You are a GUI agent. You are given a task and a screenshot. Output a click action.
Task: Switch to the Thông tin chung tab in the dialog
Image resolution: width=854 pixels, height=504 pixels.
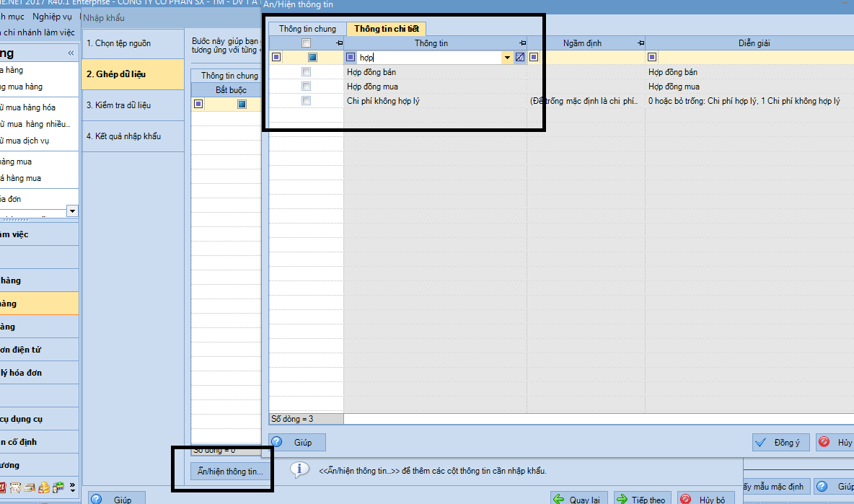pyautogui.click(x=308, y=29)
